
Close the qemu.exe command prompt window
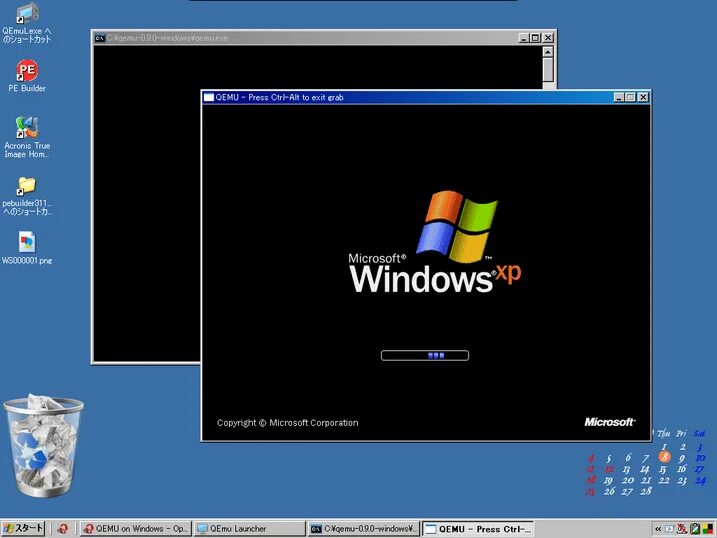tap(548, 38)
